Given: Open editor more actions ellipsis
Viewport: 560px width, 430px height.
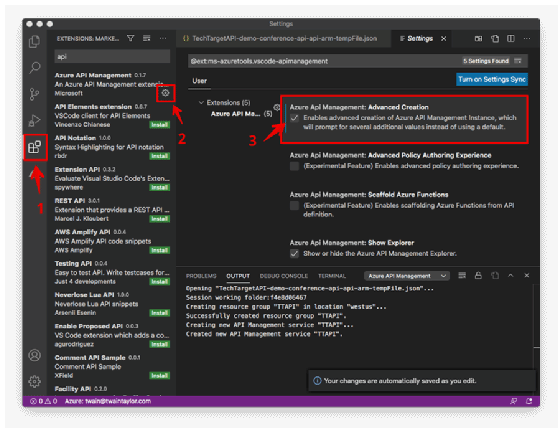Looking at the screenshot, I should 527,39.
